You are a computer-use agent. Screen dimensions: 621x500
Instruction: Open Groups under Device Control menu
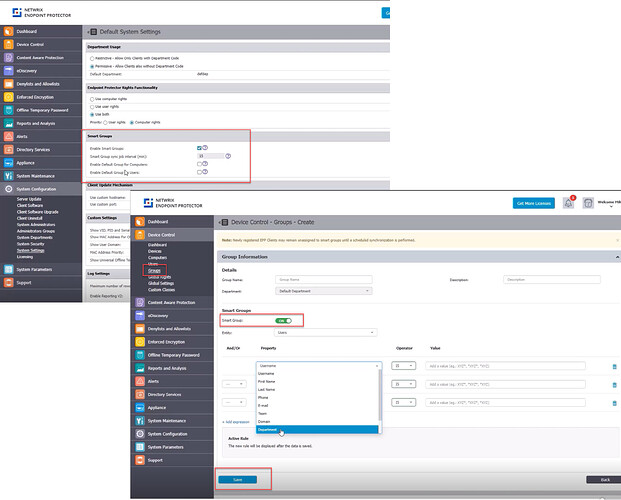point(154,271)
